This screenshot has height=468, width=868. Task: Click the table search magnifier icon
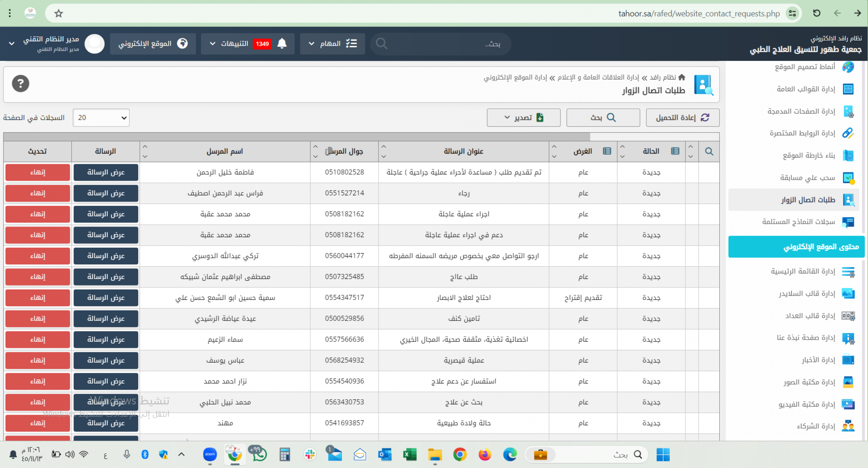pyautogui.click(x=709, y=151)
